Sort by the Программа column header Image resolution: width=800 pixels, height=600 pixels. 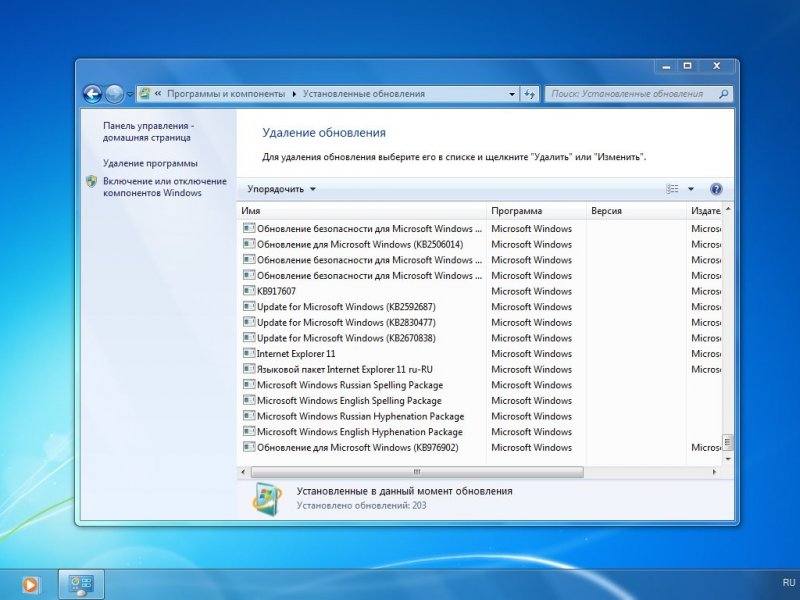pos(536,211)
